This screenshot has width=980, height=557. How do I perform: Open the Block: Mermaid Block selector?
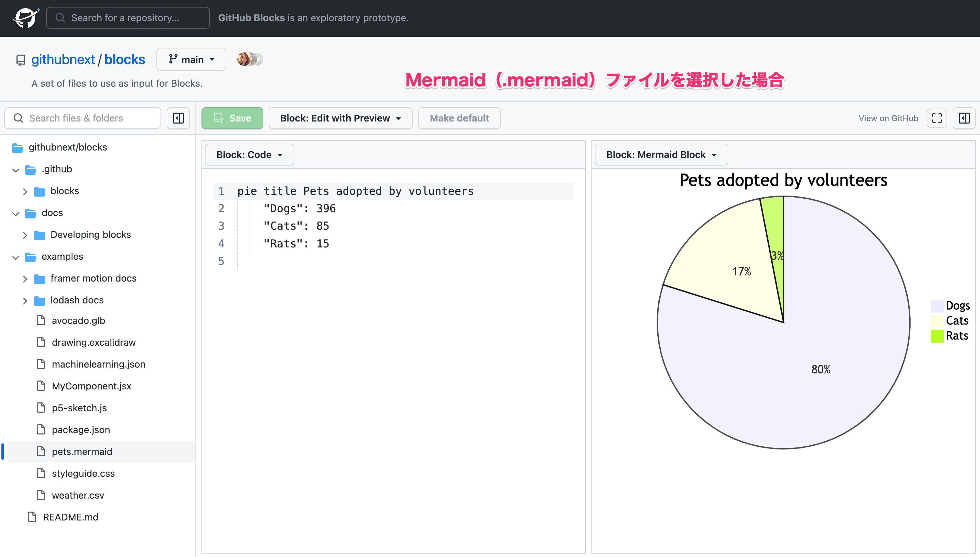coord(661,155)
